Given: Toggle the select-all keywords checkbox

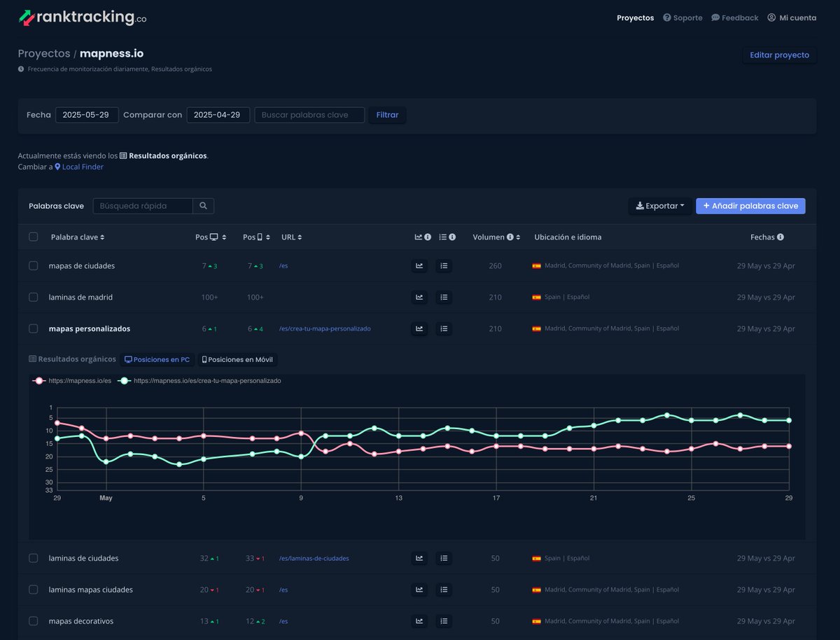Looking at the screenshot, I should (x=33, y=237).
